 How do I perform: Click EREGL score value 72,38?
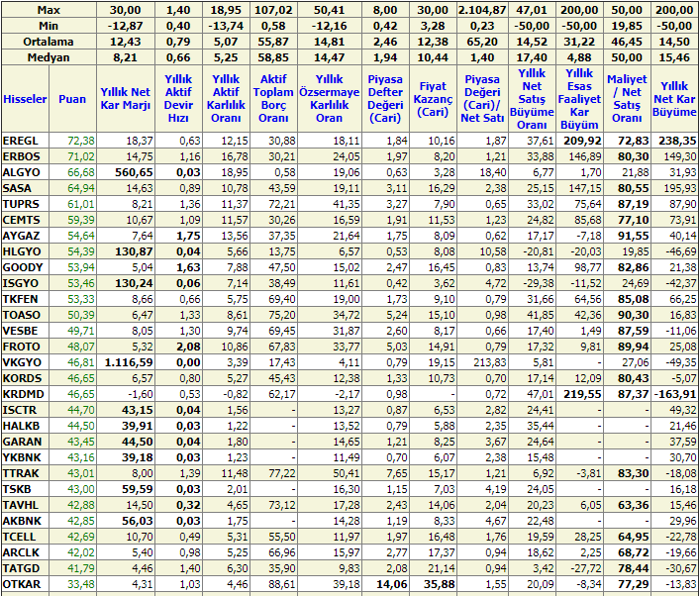click(81, 141)
